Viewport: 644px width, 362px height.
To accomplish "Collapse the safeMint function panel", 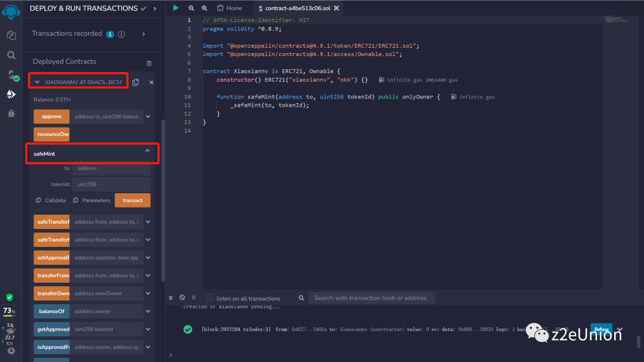I will tap(147, 152).
